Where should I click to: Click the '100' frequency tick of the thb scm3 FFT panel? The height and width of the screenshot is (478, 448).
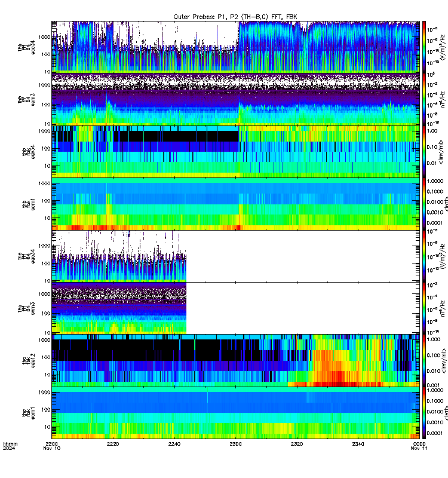[x=46, y=105]
